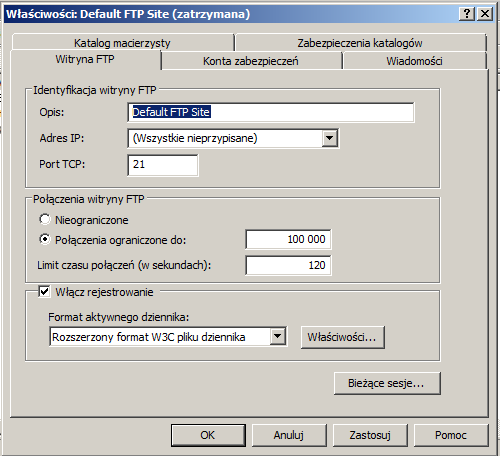Open Konta zabezpieczeń tab
The image size is (500, 456).
click(251, 61)
